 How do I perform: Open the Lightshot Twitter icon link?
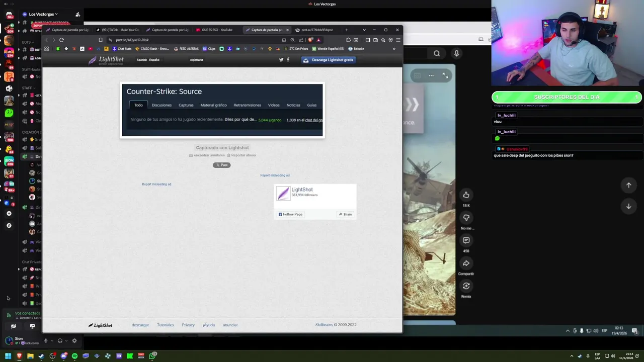[281, 60]
